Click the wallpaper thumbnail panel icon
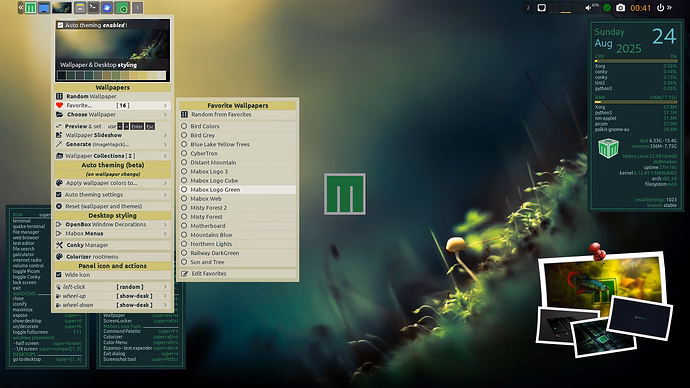690x388 pixels. pyautogui.click(x=62, y=7)
